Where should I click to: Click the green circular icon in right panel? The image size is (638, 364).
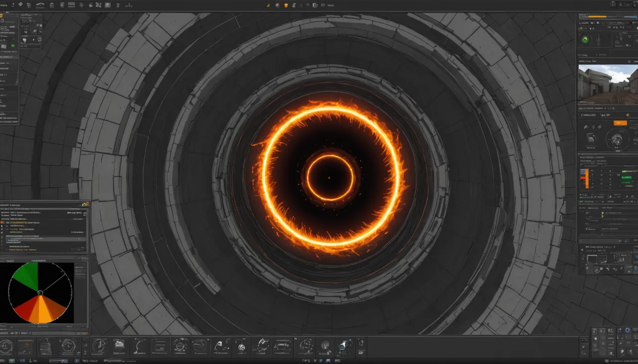585,39
